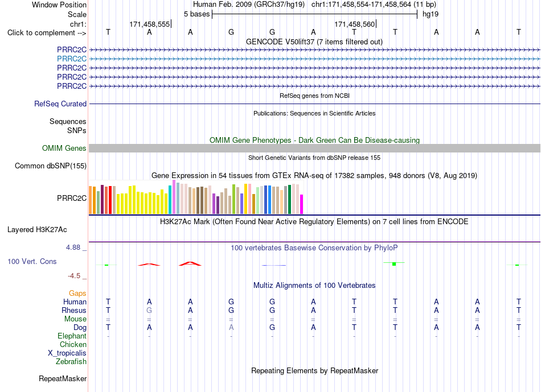The width and height of the screenshot is (541, 392).
Task: Click the cyan GTEx expression bar
Action: (x=170, y=200)
